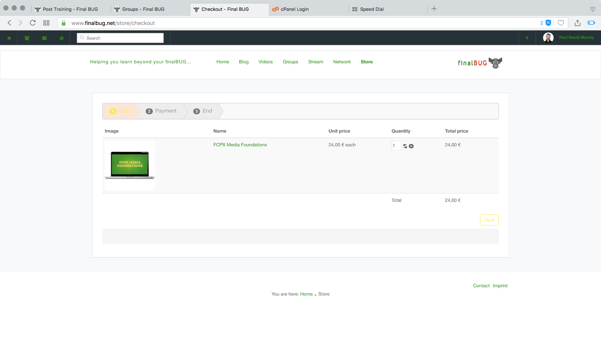
Task: Click the "Image" column header
Action: pyautogui.click(x=111, y=131)
